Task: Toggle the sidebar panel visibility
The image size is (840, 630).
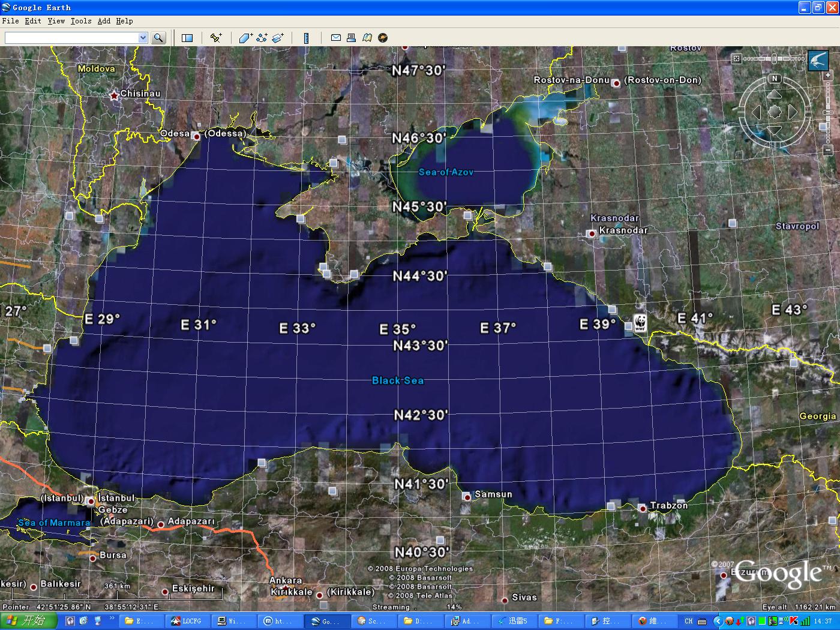Action: 187,38
